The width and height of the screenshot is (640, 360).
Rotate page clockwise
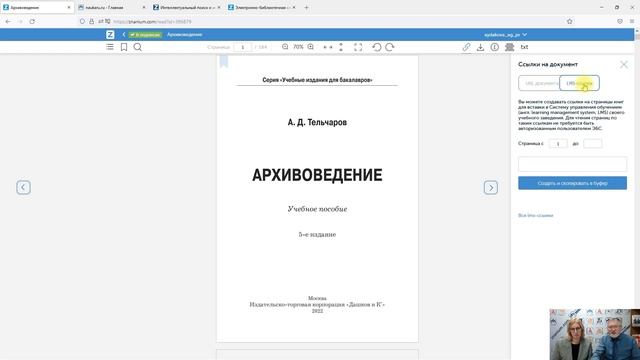point(390,47)
